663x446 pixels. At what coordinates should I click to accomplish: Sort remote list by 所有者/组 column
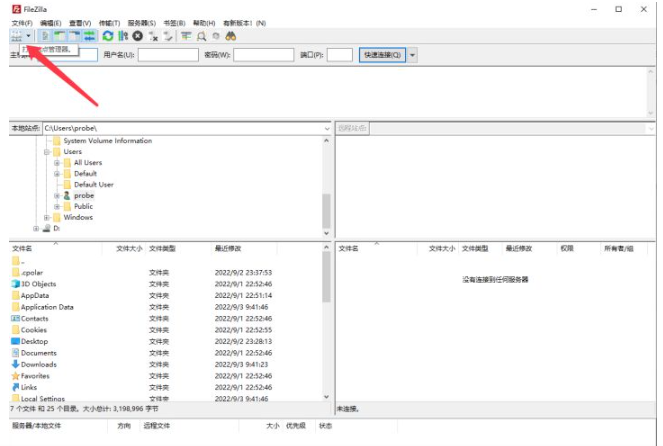click(619, 249)
